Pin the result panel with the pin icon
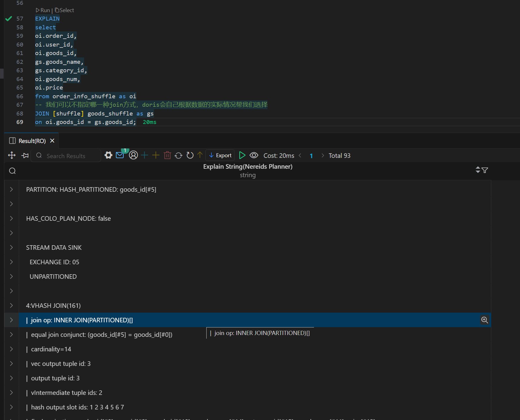 pos(25,155)
